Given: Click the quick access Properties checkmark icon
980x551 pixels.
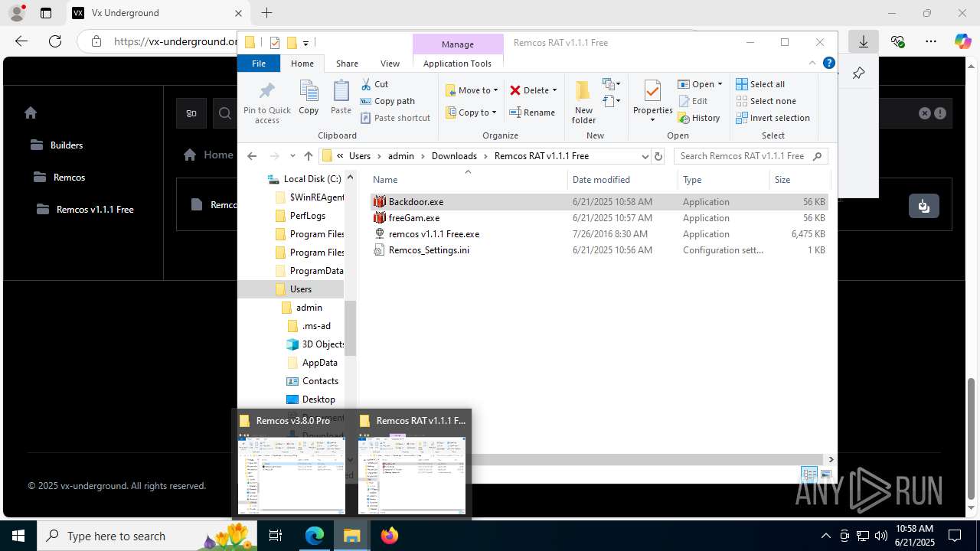Looking at the screenshot, I should (276, 43).
